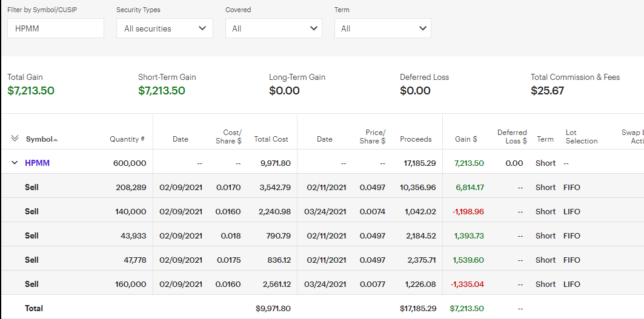Open the HPMM symbol link
Viewport: 644px width, 319px height.
coord(36,163)
